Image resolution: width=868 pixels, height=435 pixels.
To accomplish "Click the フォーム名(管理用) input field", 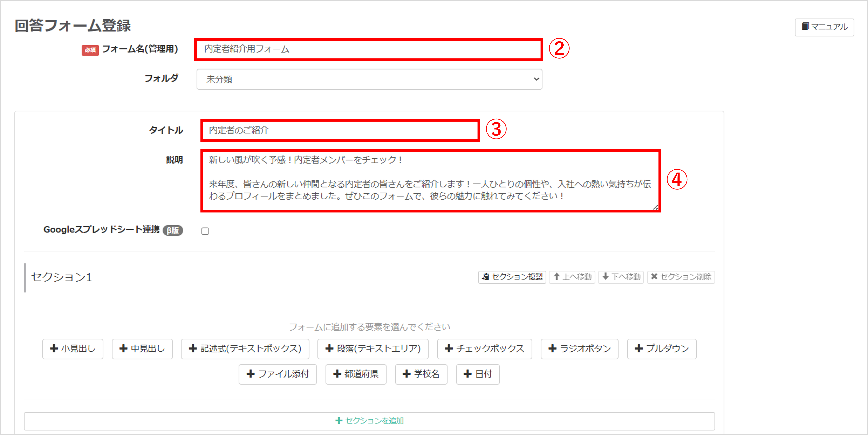I will pos(368,50).
